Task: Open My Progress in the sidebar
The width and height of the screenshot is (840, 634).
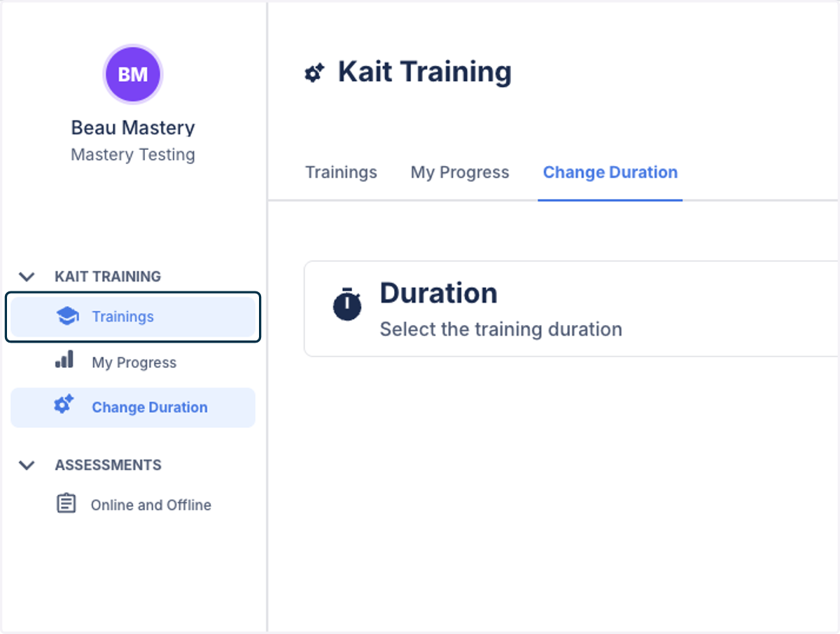Action: click(x=133, y=362)
